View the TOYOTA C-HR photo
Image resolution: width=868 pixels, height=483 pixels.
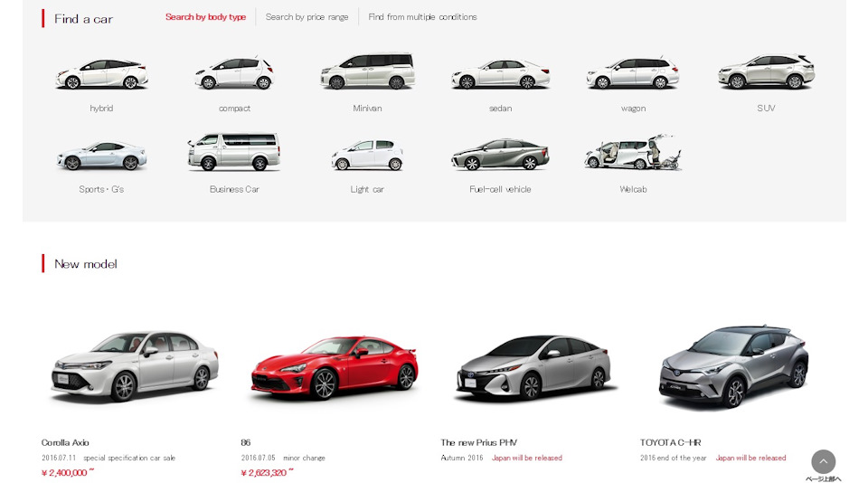tap(733, 366)
